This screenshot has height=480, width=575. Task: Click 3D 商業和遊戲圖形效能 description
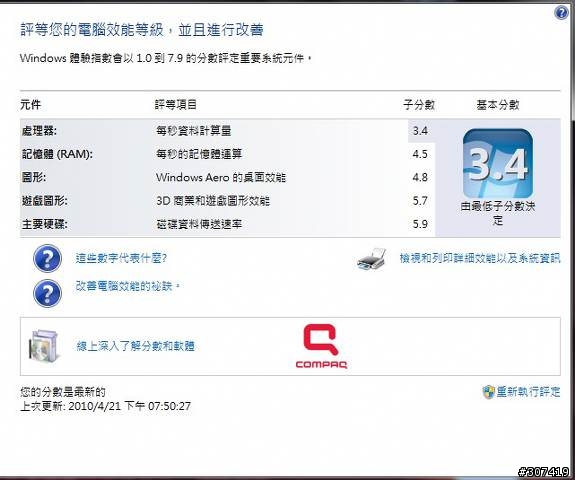[213, 201]
